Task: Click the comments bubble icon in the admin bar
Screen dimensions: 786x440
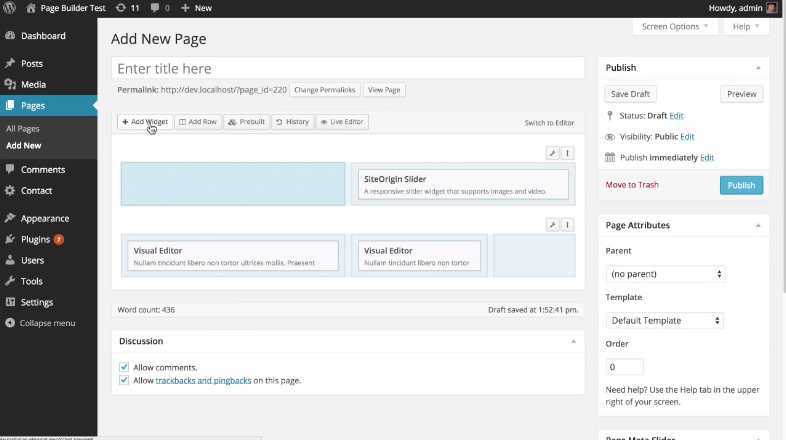Action: point(158,8)
